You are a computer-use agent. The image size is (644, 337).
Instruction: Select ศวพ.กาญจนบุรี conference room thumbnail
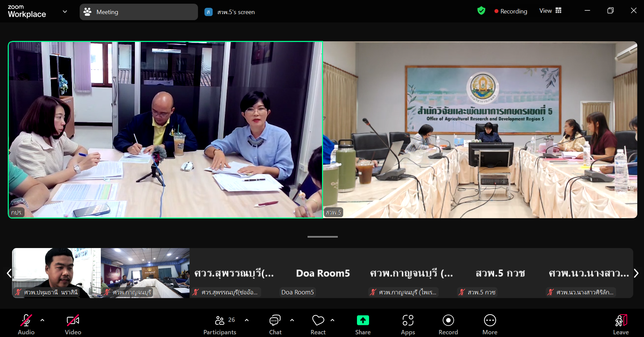pos(145,273)
